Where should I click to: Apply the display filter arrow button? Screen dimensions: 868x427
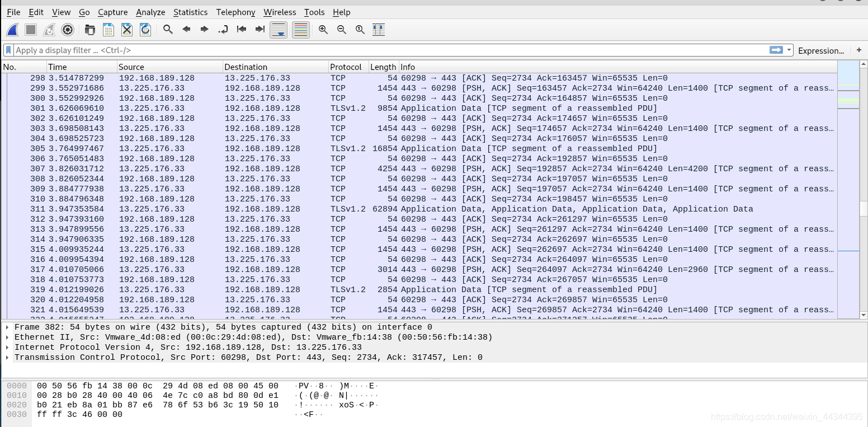776,50
